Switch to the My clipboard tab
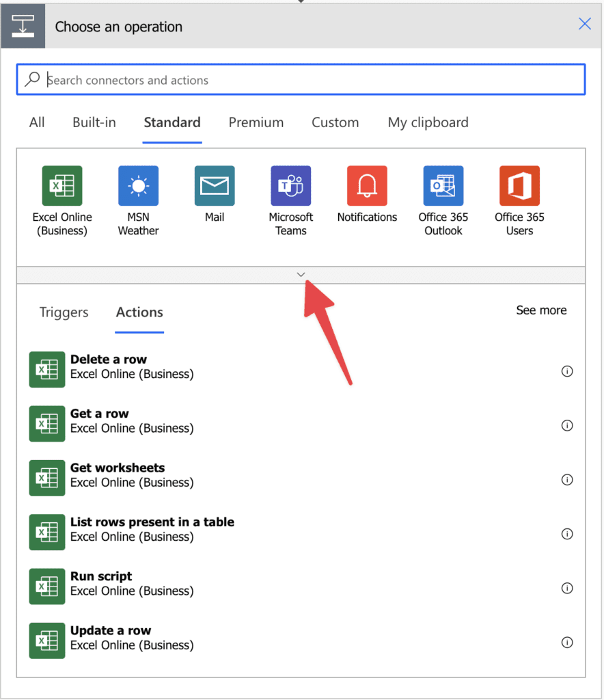604x700 pixels. pyautogui.click(x=428, y=122)
